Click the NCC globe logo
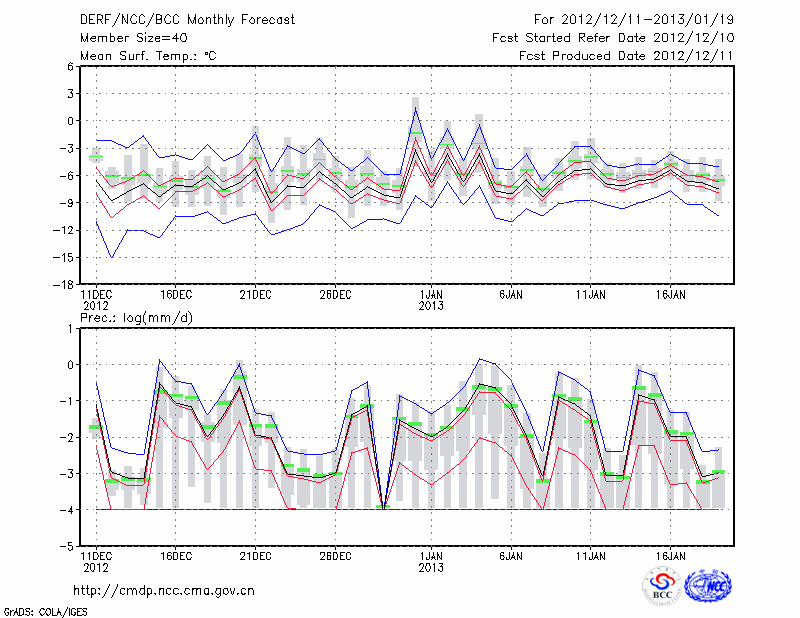Screen dimensions: 800x618 tap(707, 588)
